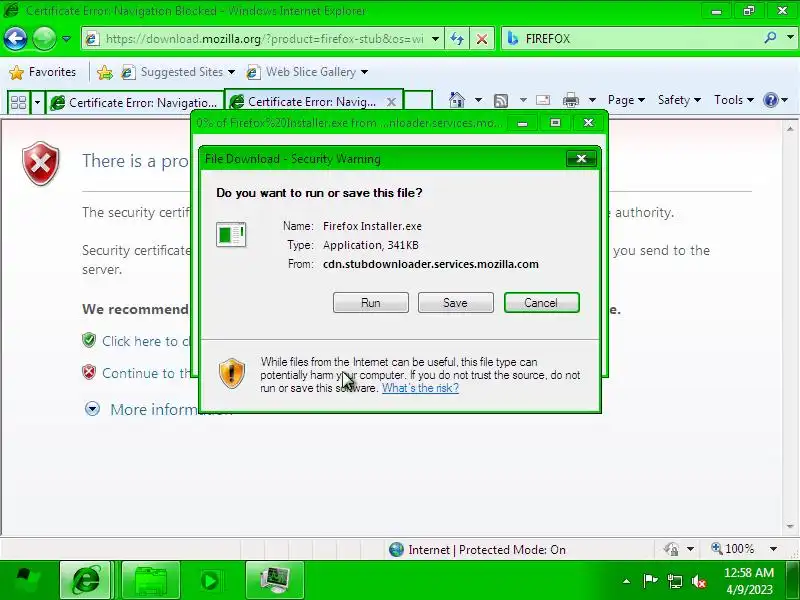Click the Quick Tabs grid icon
This screenshot has width=800, height=600.
click(x=19, y=103)
